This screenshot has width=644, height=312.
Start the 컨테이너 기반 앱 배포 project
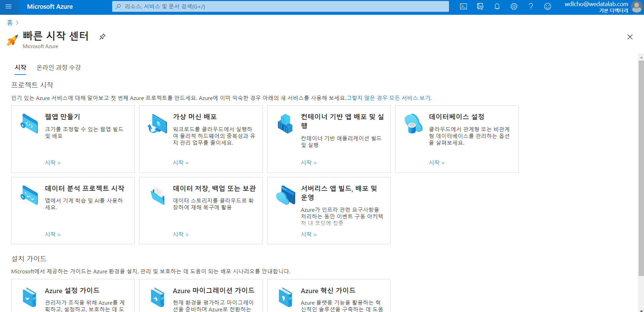pyautogui.click(x=309, y=163)
